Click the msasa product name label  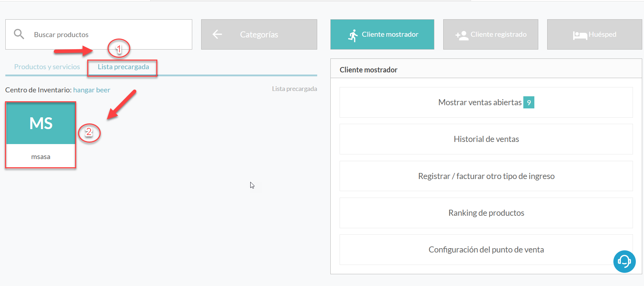(x=41, y=157)
